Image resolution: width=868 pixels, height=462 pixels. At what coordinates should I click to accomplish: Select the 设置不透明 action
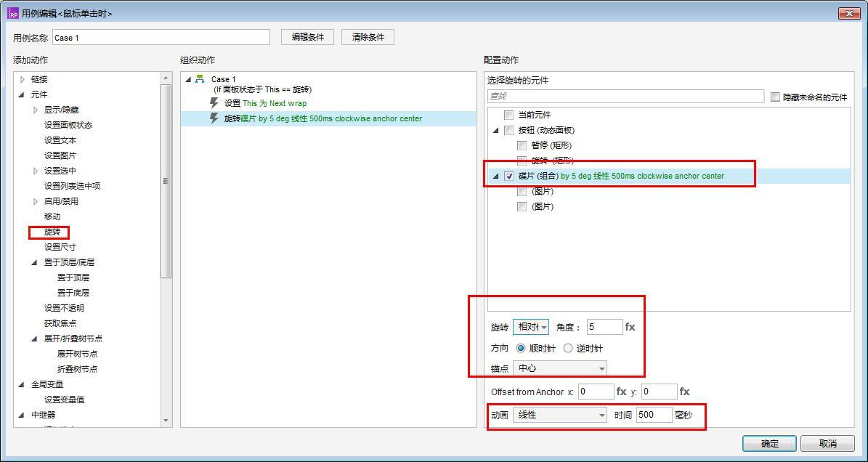coord(64,308)
